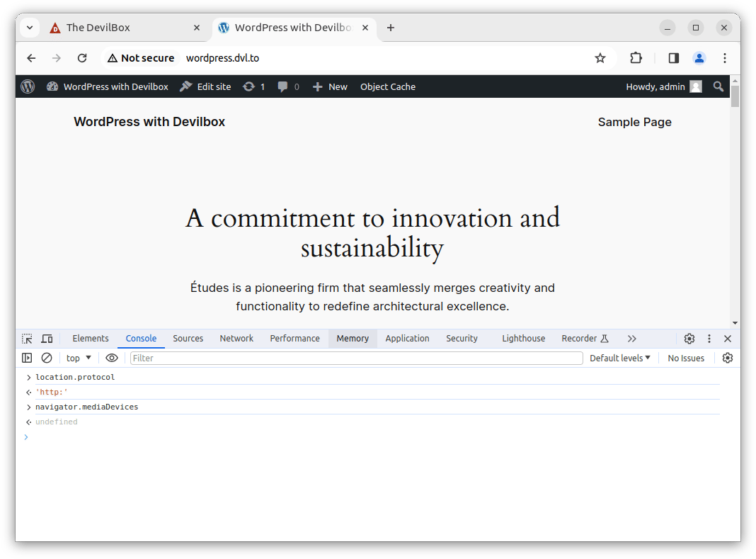Expand the Default levels dropdown

619,358
